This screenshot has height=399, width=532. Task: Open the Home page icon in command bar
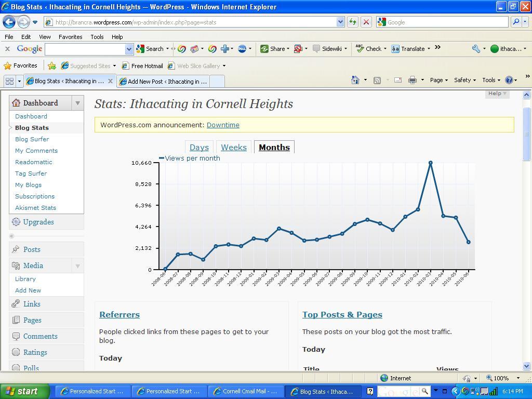point(355,80)
